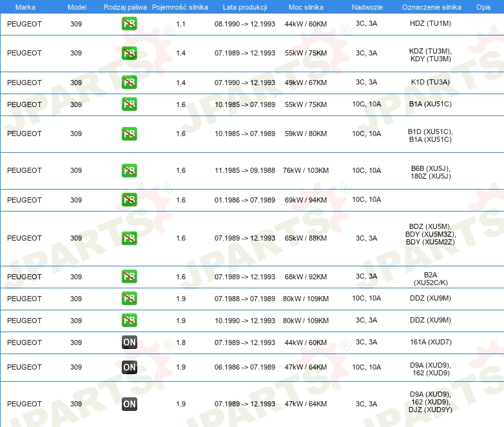Click the petrol icon for B2A (XU52C/K) row
504x427 pixels.
pos(129,277)
